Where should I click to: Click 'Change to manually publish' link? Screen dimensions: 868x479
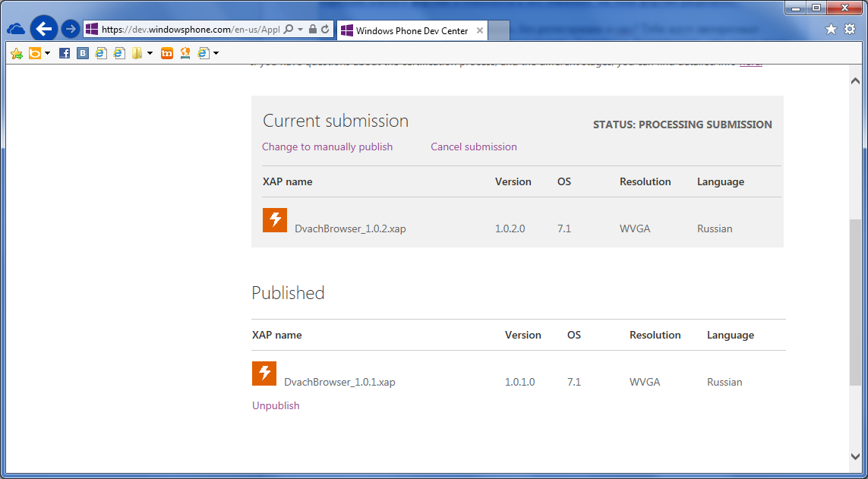(327, 147)
